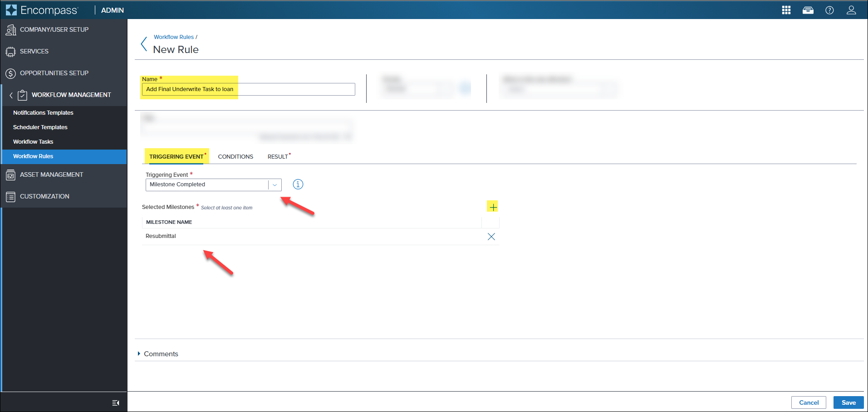Open the help question mark icon
Viewport: 868px width, 412px height.
point(829,10)
